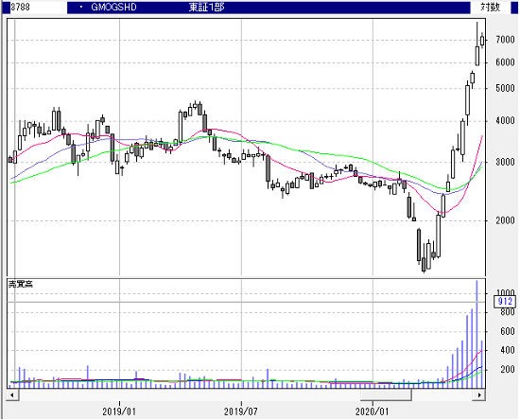Screen dimensions: 520x420
Task: Toggle the 対数 log-scale button
Action: coord(490,8)
